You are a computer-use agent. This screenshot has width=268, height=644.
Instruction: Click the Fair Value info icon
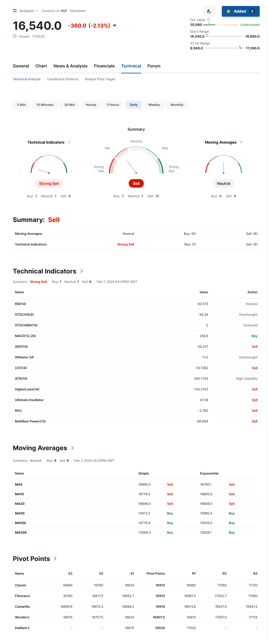pos(208,19)
